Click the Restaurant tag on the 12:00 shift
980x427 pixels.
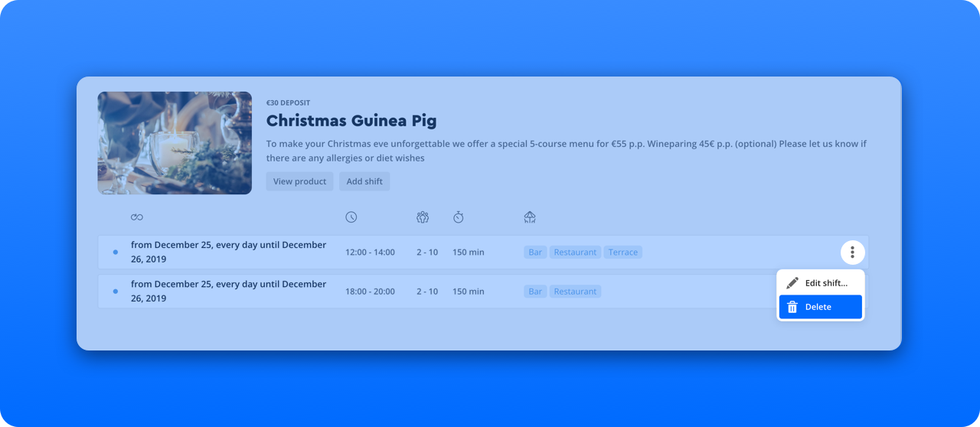coord(575,253)
